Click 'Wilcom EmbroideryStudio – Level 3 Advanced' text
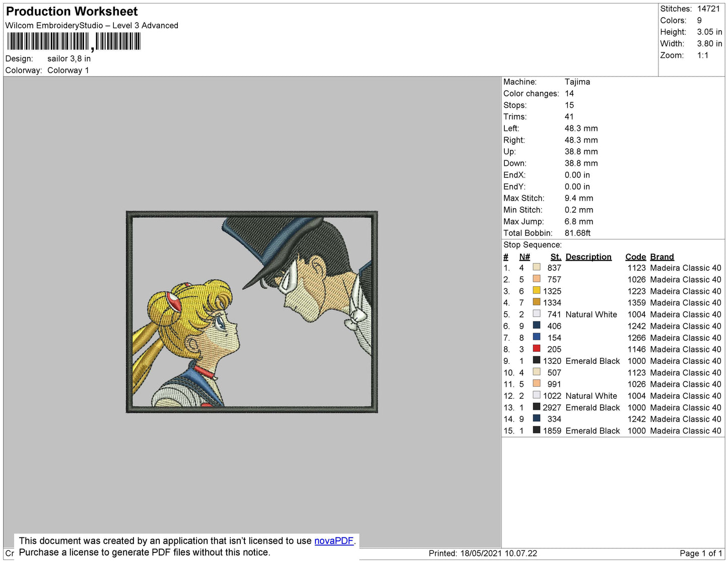Viewport: 728px width, 563px height. (92, 26)
